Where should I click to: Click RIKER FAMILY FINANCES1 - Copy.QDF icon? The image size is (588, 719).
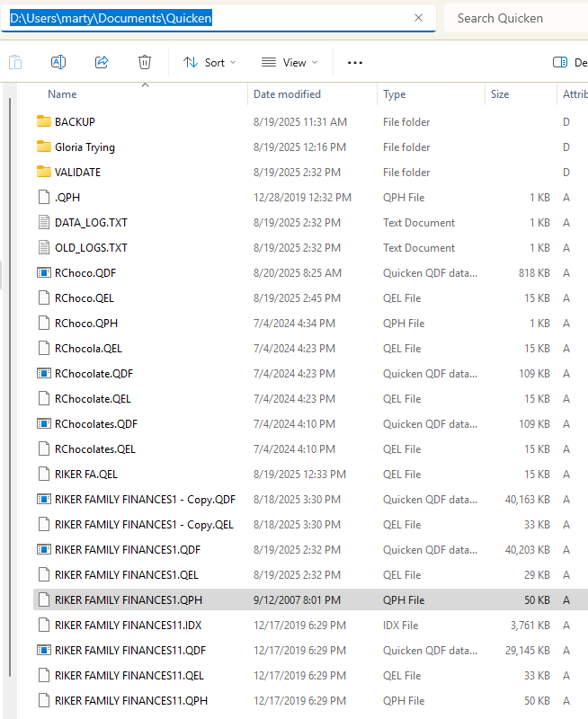(x=44, y=499)
